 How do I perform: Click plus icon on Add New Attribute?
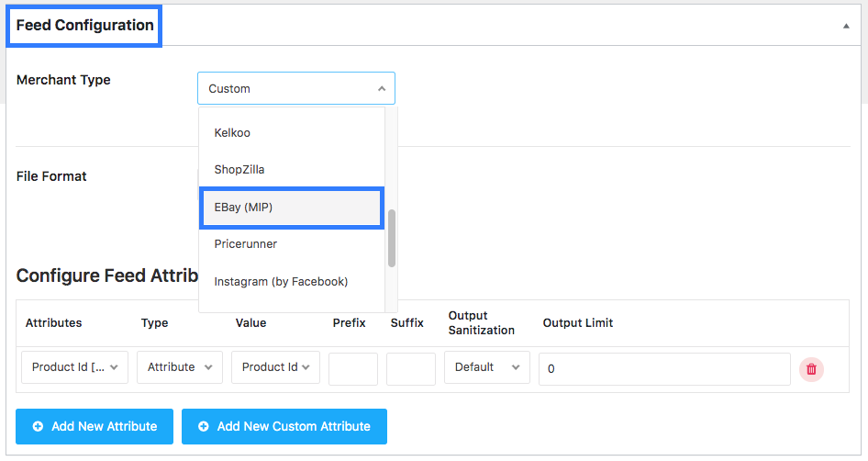coord(38,426)
